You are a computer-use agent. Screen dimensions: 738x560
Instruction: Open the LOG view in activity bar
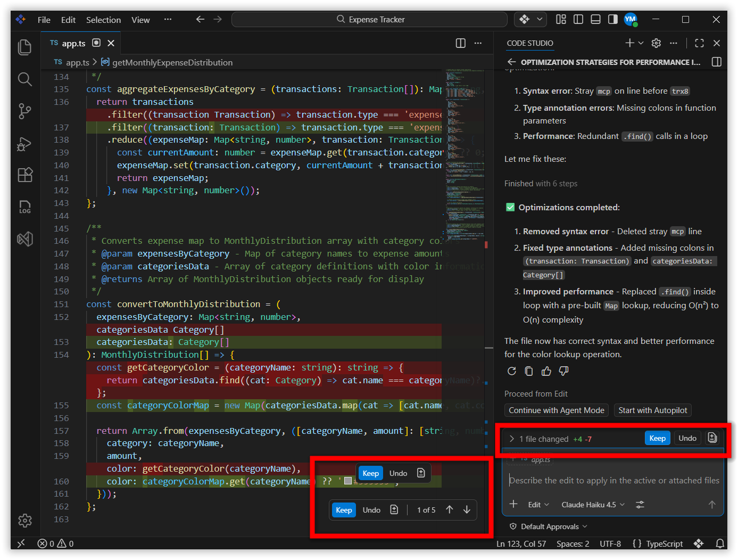[x=24, y=207]
